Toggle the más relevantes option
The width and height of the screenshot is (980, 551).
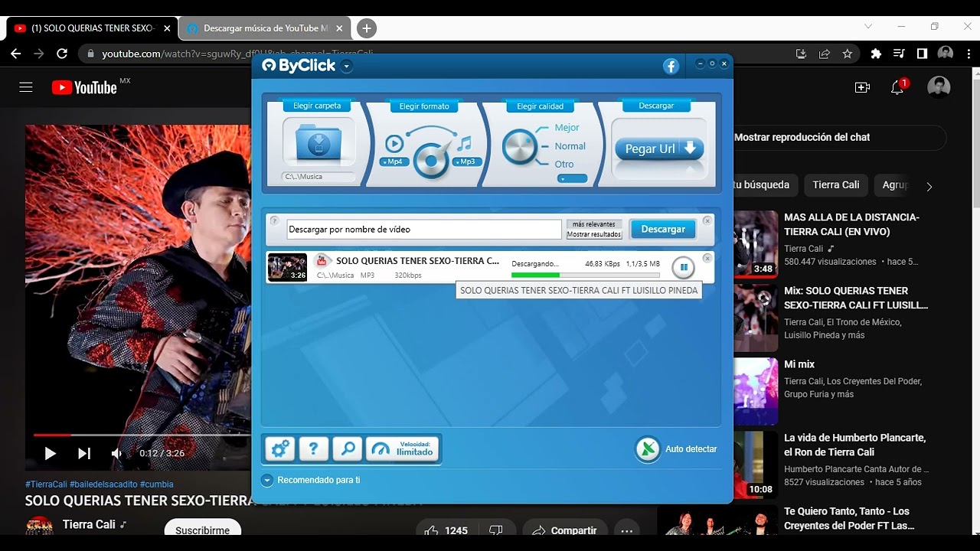pyautogui.click(x=594, y=224)
